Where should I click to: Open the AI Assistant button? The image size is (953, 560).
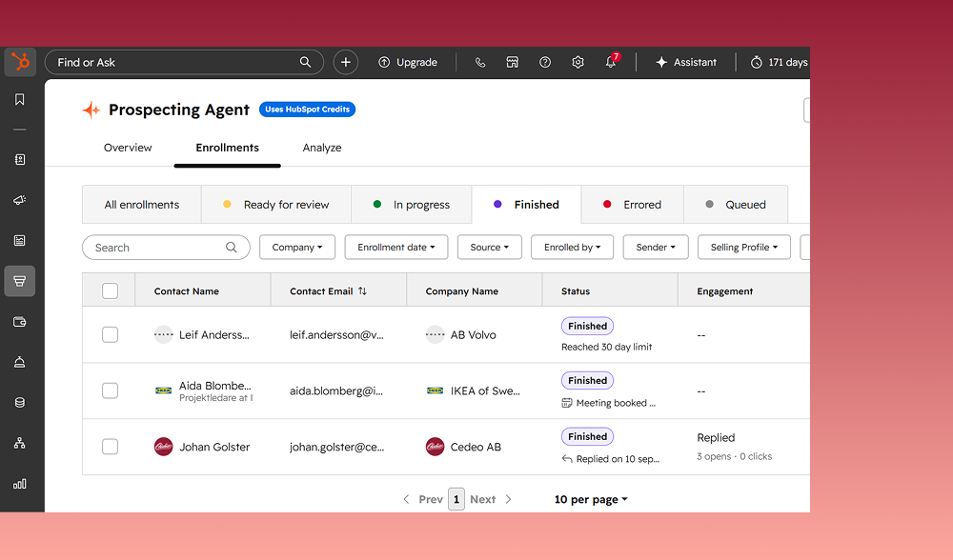pyautogui.click(x=686, y=62)
